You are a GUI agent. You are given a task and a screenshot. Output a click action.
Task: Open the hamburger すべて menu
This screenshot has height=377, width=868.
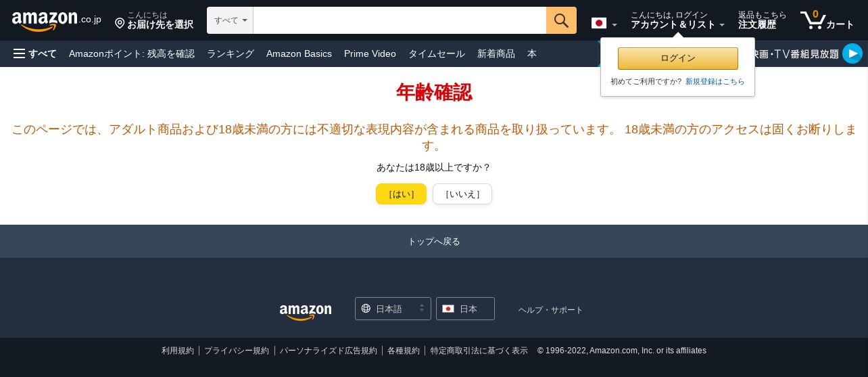point(35,53)
